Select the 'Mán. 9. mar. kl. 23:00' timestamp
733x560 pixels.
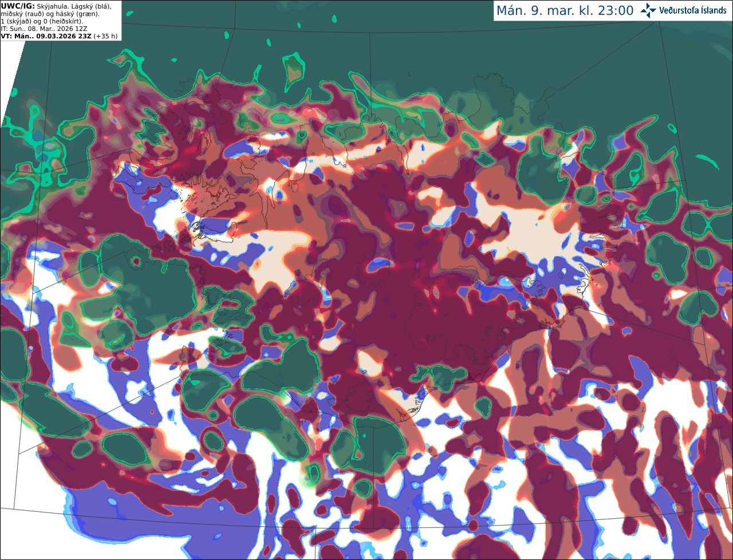click(x=565, y=11)
